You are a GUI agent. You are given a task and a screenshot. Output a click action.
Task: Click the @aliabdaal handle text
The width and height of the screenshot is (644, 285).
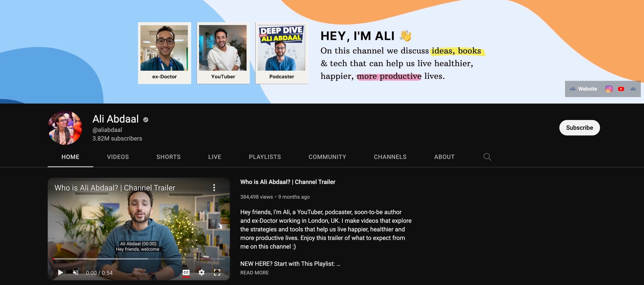[x=107, y=130]
